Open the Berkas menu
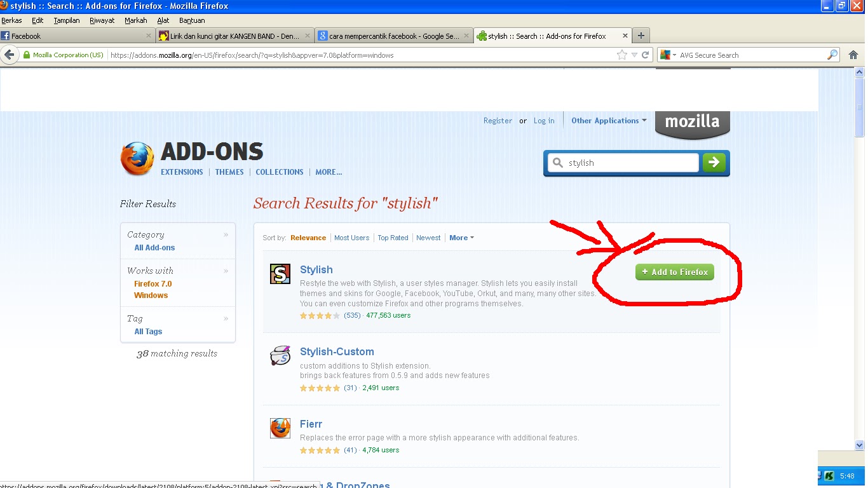This screenshot has width=868, height=488. 12,20
